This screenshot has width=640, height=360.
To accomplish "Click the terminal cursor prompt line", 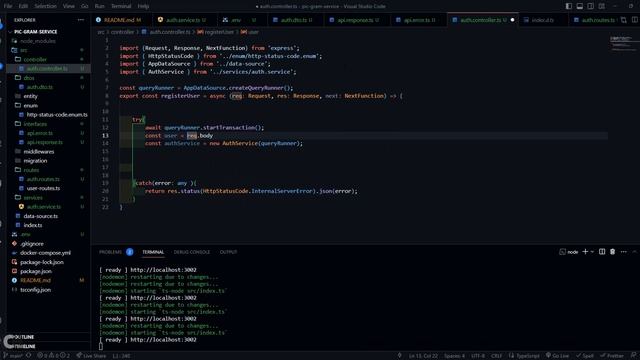I will (101, 347).
